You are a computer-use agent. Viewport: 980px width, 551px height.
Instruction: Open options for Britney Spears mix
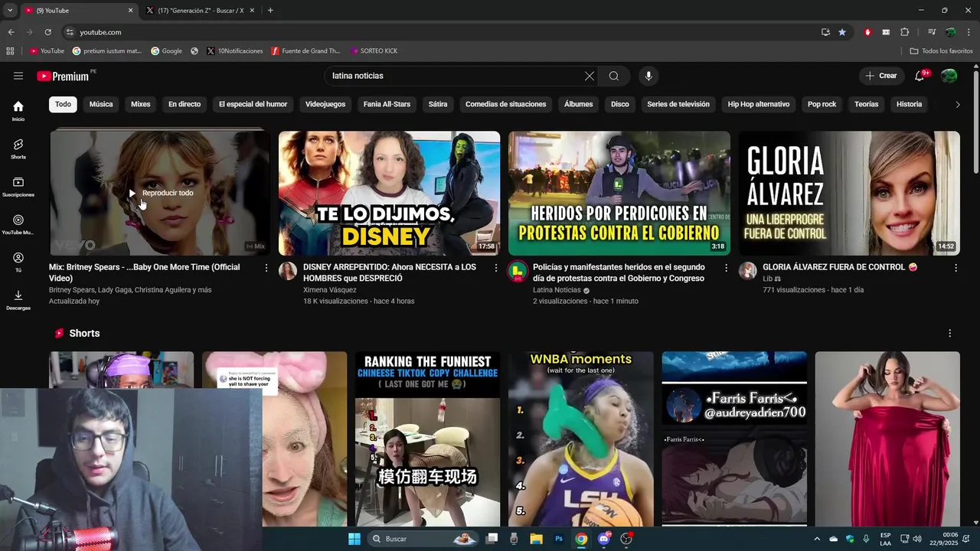pyautogui.click(x=266, y=268)
